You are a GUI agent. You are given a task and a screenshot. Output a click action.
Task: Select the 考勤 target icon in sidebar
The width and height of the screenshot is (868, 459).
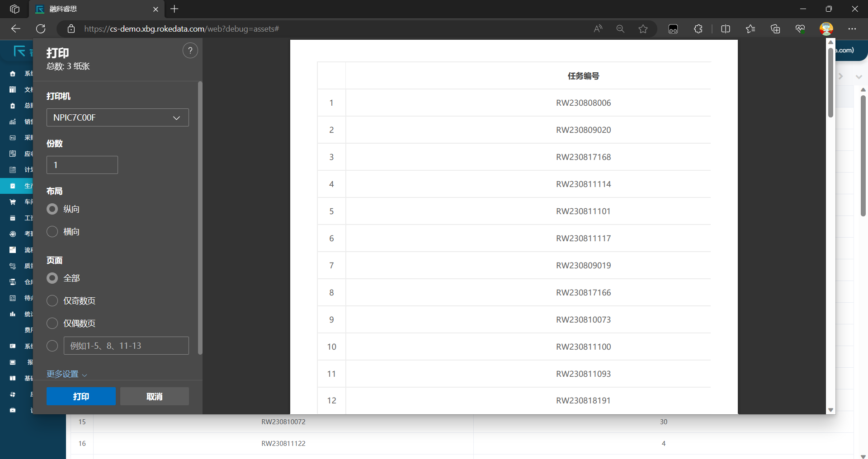[x=12, y=234]
